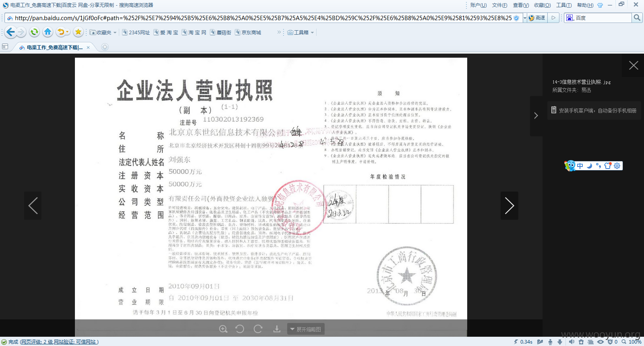This screenshot has height=346, width=644.
Task: Toggle eye protection mode icon
Action: (601, 342)
